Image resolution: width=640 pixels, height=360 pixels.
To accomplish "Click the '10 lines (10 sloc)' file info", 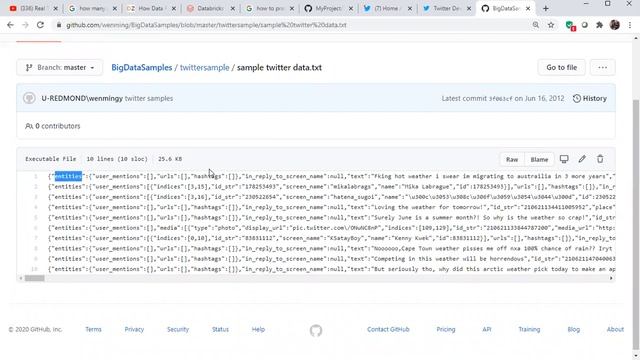I will [117, 159].
